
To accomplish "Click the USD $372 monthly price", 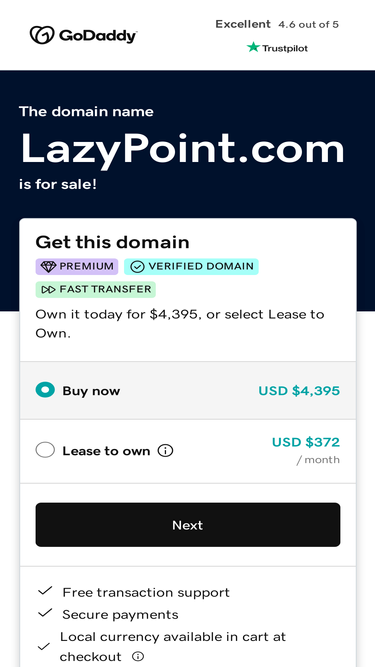I will (x=306, y=442).
